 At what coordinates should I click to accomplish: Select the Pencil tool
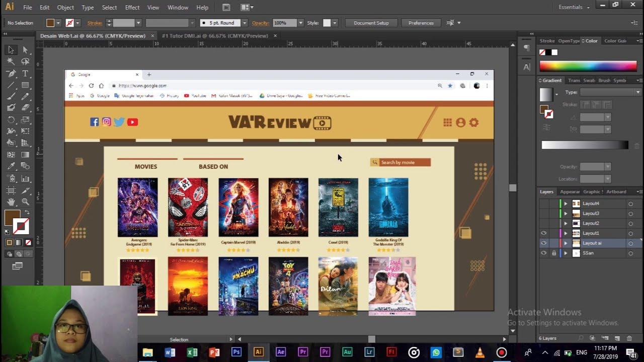click(x=25, y=97)
